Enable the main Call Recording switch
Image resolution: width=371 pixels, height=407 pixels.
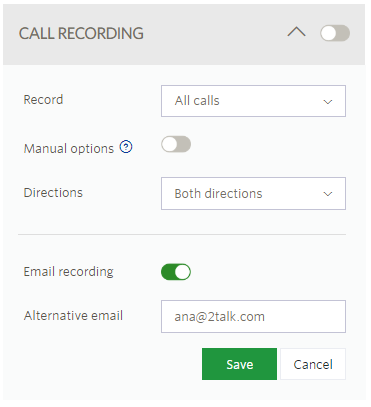pos(335,33)
